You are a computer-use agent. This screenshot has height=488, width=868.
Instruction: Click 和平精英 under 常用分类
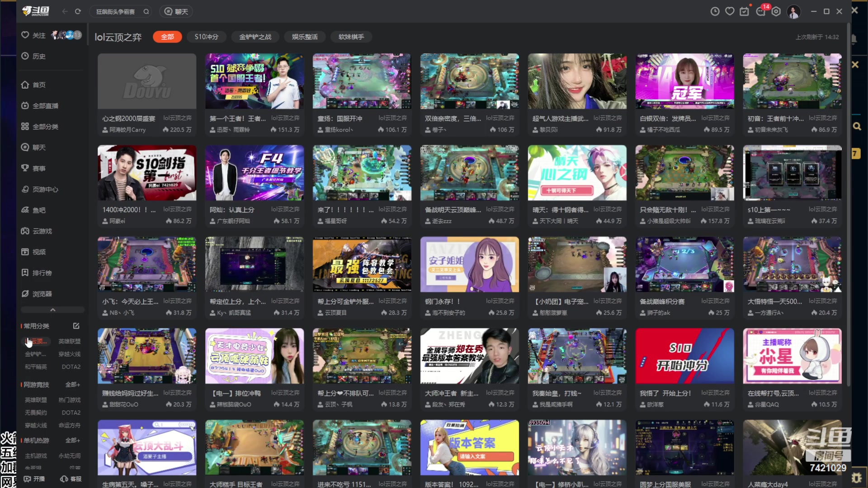tap(36, 366)
